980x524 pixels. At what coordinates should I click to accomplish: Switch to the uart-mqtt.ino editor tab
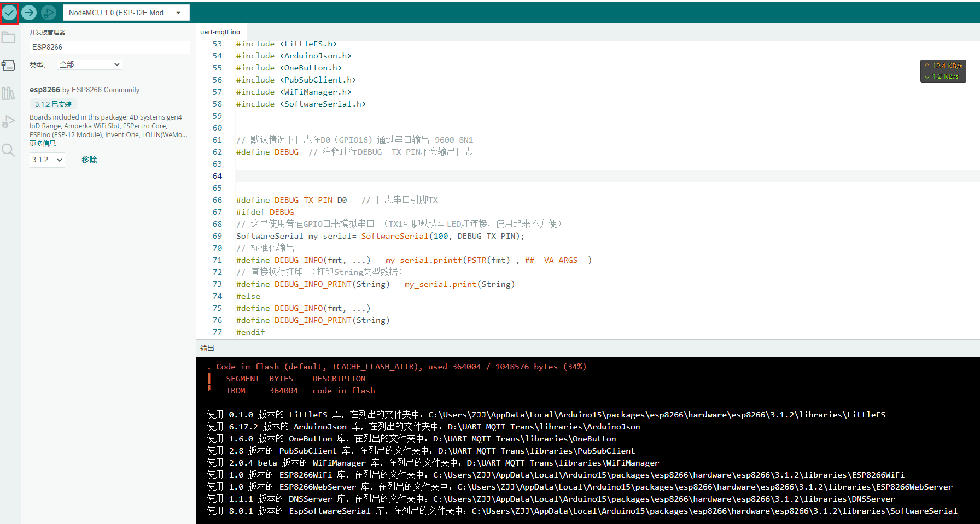pos(220,32)
